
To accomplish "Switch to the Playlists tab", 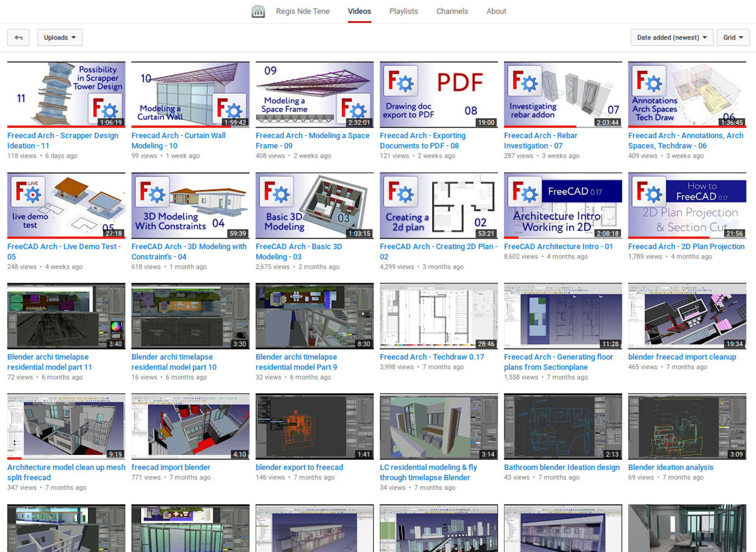I will click(x=403, y=11).
